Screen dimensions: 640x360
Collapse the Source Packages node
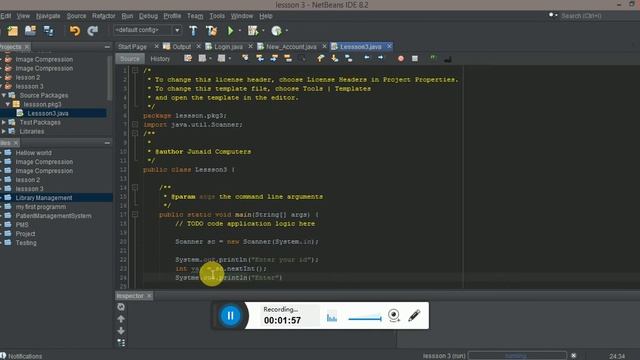(4, 95)
